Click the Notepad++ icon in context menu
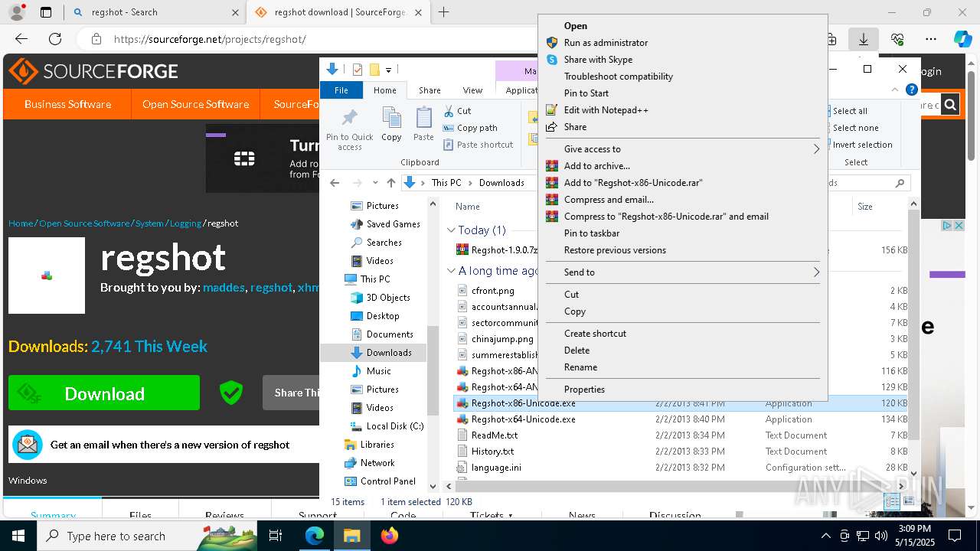This screenshot has width=980, height=551. tap(551, 110)
